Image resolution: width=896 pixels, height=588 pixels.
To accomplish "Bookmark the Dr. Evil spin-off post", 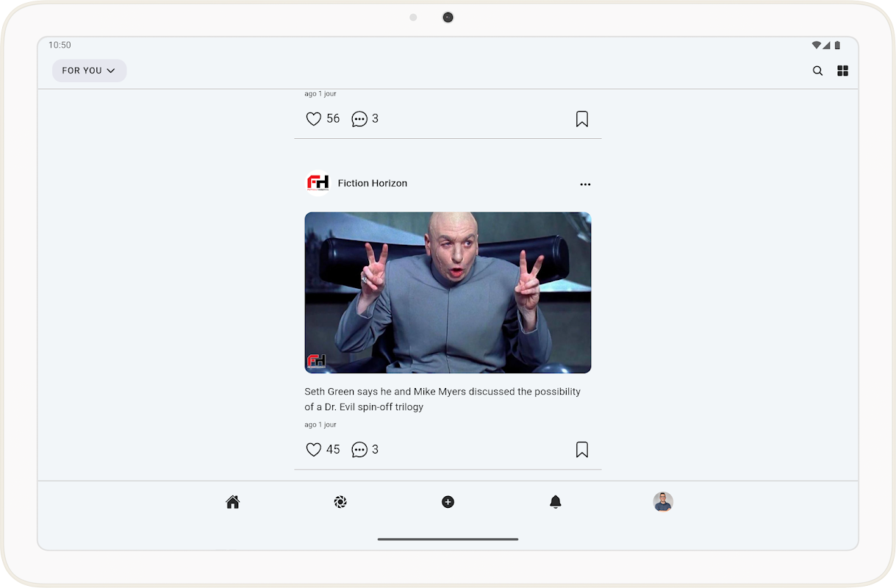I will (x=582, y=450).
